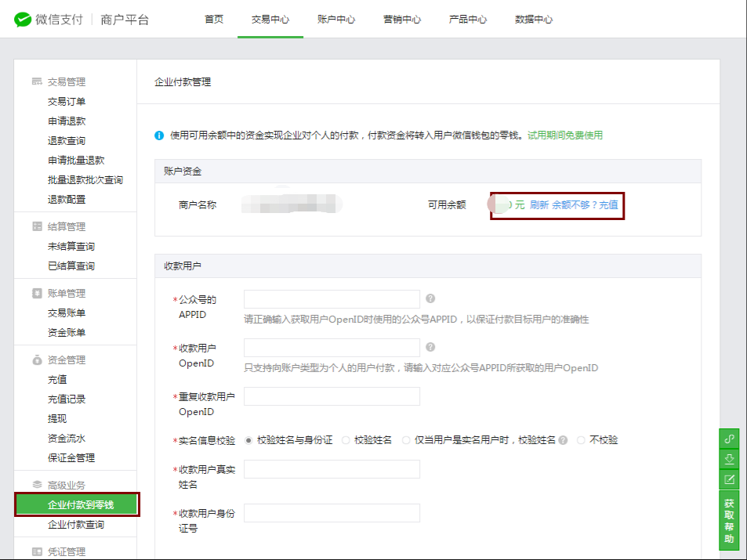Open 申请退款 in sidebar
This screenshot has height=560, width=747.
(x=66, y=121)
